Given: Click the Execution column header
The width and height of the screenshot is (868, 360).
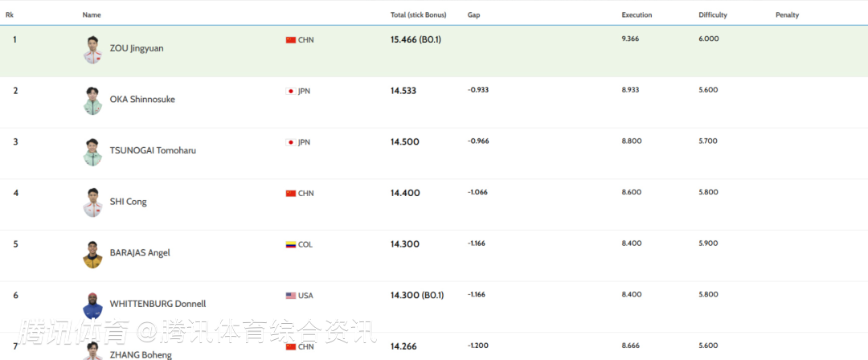Looking at the screenshot, I should (x=637, y=14).
